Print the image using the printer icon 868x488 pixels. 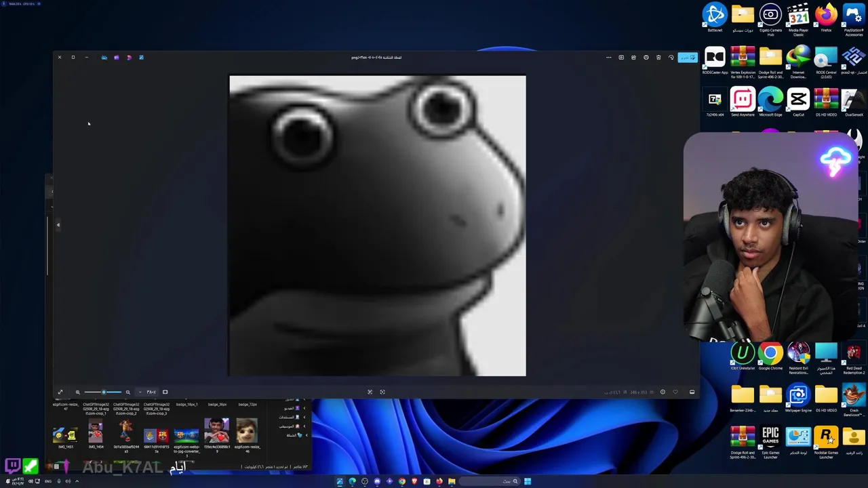[x=646, y=58]
